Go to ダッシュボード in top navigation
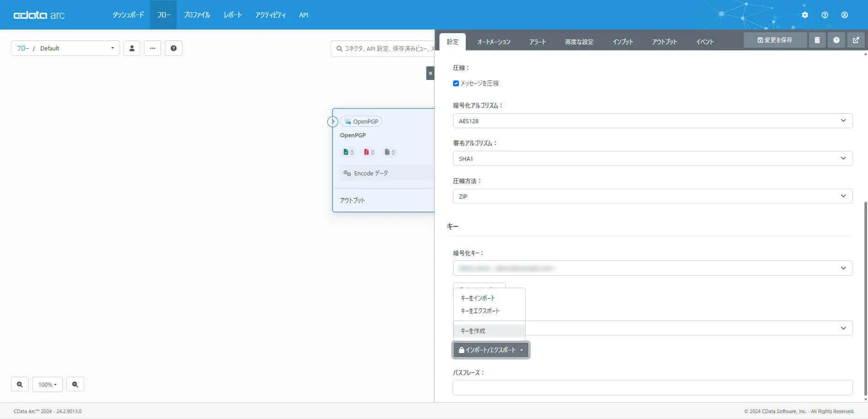Image resolution: width=868 pixels, height=419 pixels. click(128, 15)
